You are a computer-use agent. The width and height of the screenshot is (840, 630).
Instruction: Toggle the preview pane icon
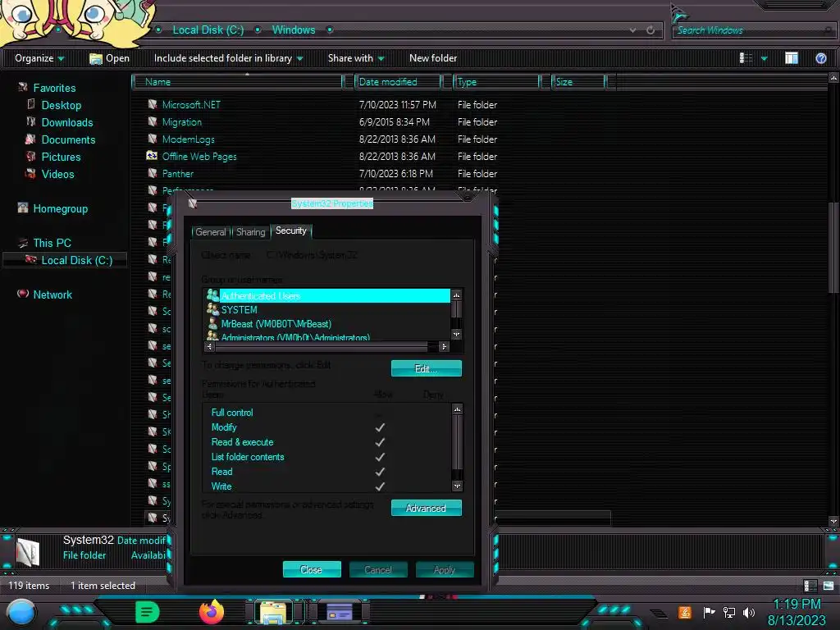792,58
